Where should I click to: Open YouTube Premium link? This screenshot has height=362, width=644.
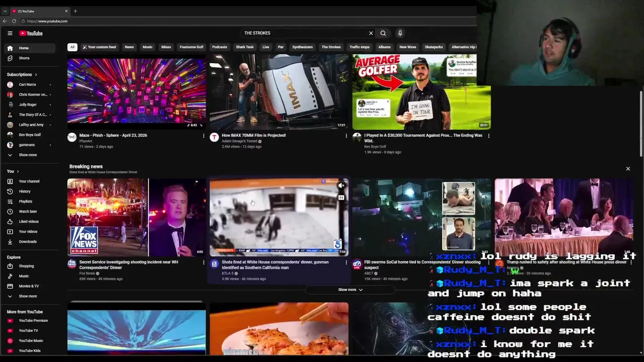(x=31, y=321)
